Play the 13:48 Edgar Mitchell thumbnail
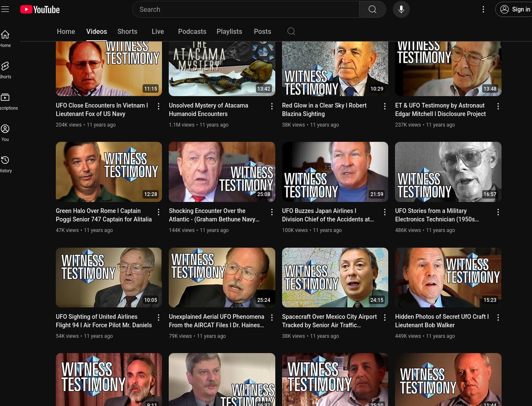The image size is (532, 406). tap(448, 69)
